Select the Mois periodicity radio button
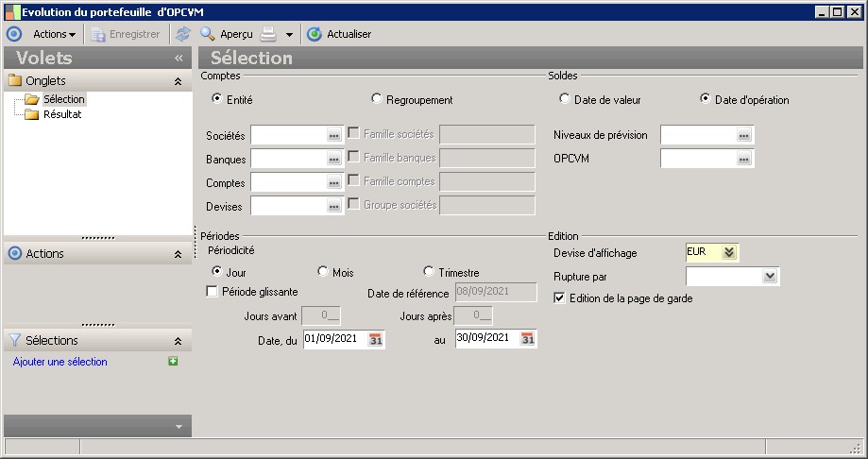This screenshot has height=459, width=868. 323,271
